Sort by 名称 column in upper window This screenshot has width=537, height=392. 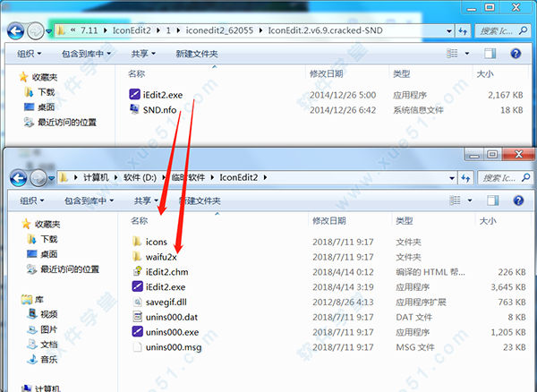click(x=137, y=73)
